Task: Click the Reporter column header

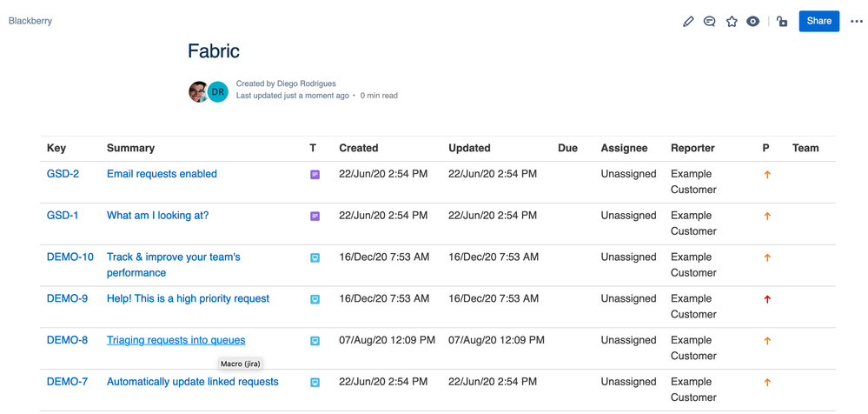Action: coord(692,148)
